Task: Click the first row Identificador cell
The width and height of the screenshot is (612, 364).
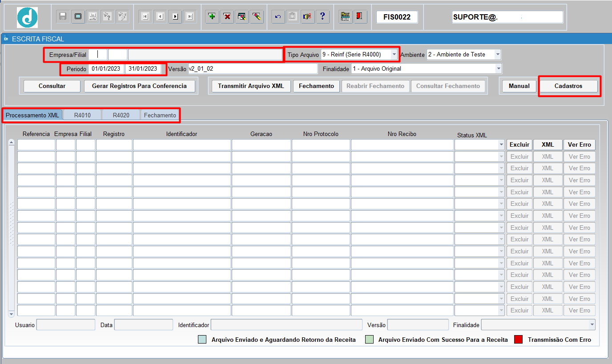Action: pos(182,144)
